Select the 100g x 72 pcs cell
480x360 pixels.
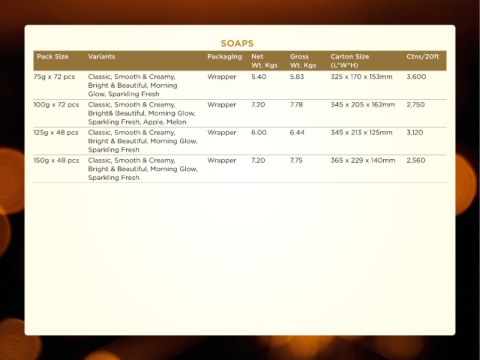56,105
